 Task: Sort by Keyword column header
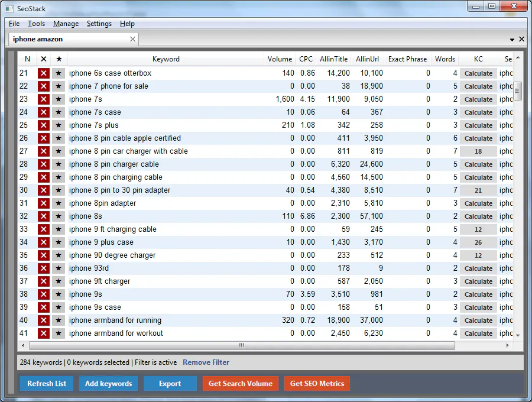(x=166, y=59)
